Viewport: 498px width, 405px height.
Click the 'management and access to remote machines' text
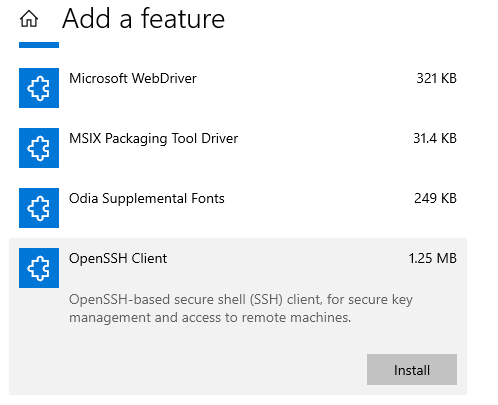[x=210, y=318]
